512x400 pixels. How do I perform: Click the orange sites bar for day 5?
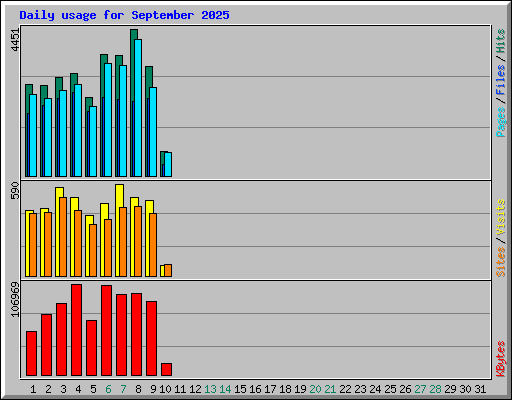click(x=93, y=250)
